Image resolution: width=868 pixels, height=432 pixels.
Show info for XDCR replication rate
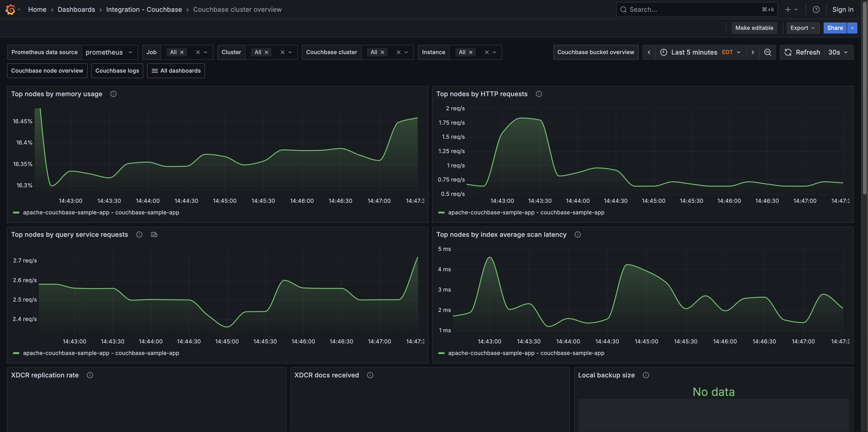click(90, 375)
